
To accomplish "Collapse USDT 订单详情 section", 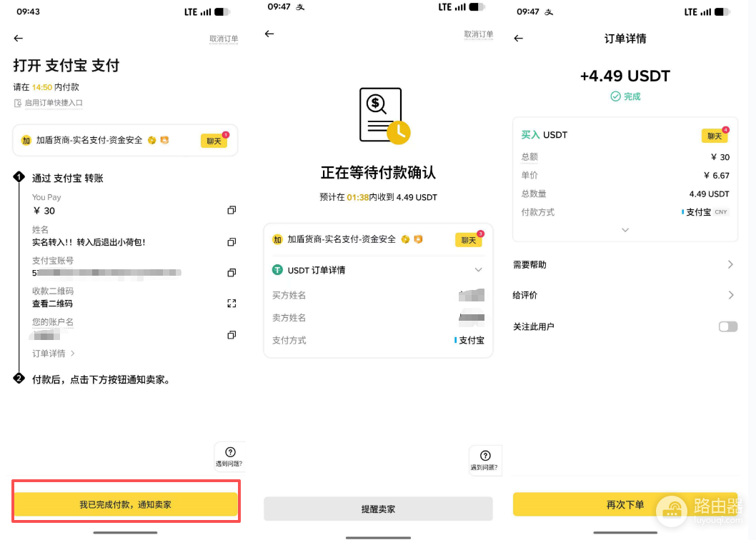I will click(478, 270).
